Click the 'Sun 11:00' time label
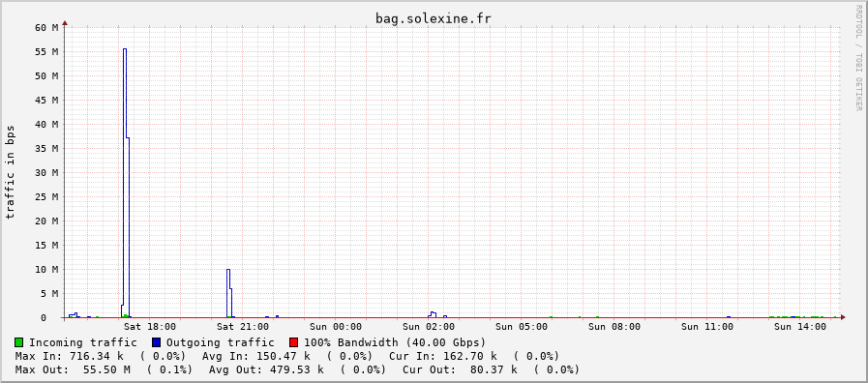The height and width of the screenshot is (383, 868). tap(707, 327)
